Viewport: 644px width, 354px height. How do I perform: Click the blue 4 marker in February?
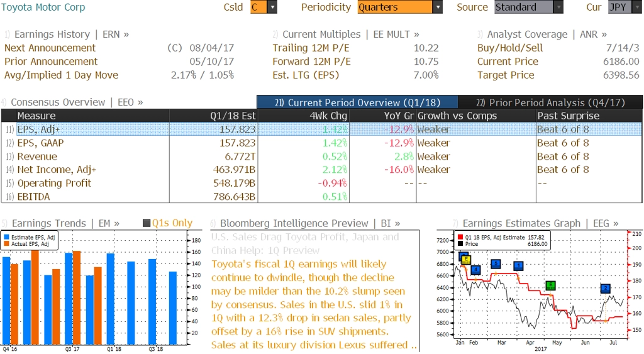475,270
